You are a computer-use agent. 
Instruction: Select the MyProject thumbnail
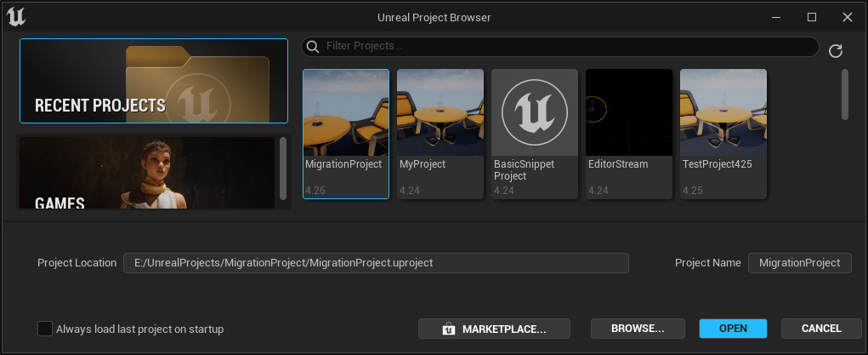(x=440, y=112)
